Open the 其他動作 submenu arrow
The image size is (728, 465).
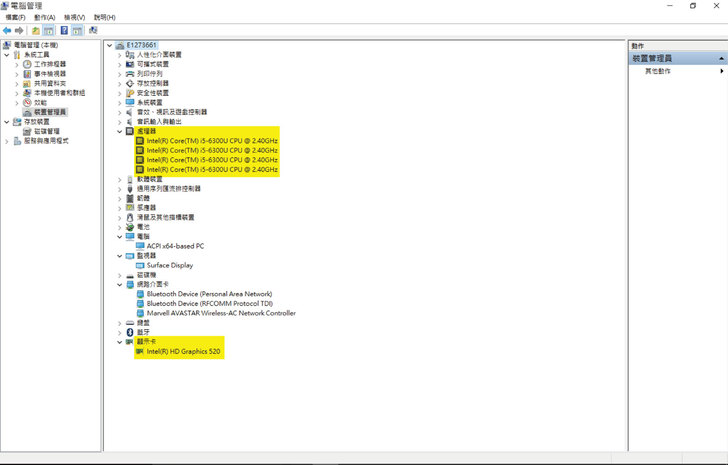[x=722, y=71]
